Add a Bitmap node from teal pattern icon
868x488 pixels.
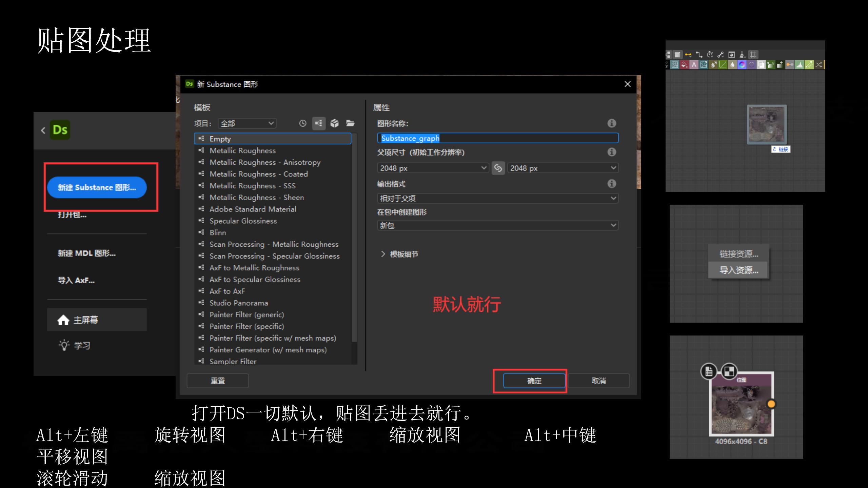click(x=675, y=64)
